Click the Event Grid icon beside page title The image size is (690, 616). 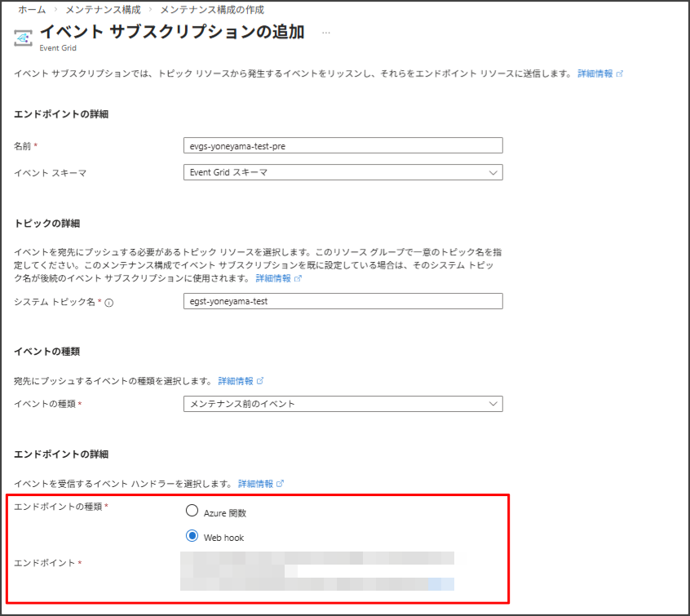point(24,38)
